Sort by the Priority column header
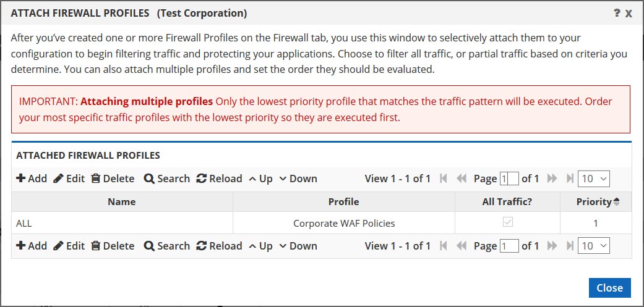Image resolution: width=644 pixels, height=307 pixels. tap(596, 201)
